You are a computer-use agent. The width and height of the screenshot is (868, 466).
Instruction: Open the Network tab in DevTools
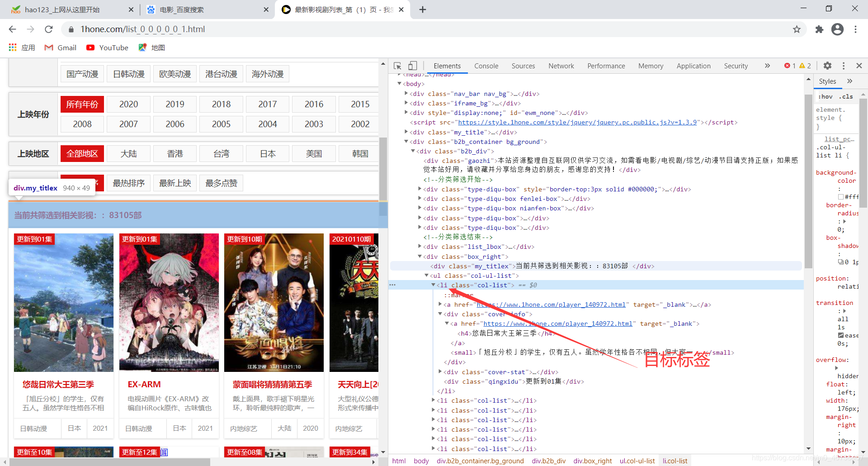point(561,66)
